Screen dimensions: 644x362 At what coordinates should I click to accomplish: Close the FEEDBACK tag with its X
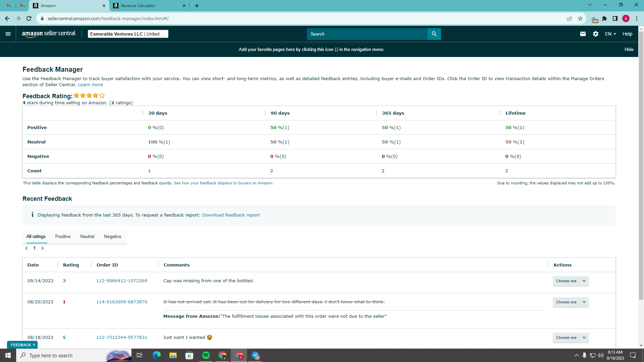point(34,345)
